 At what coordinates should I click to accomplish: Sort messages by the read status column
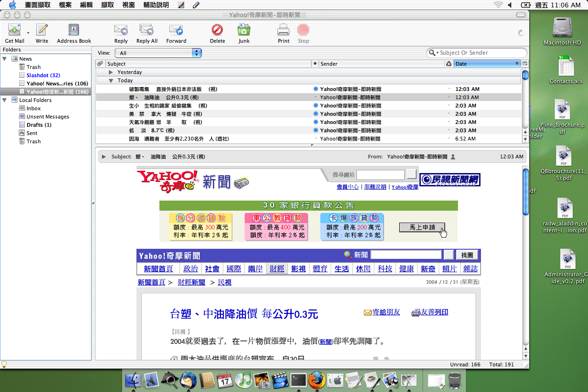click(x=315, y=64)
